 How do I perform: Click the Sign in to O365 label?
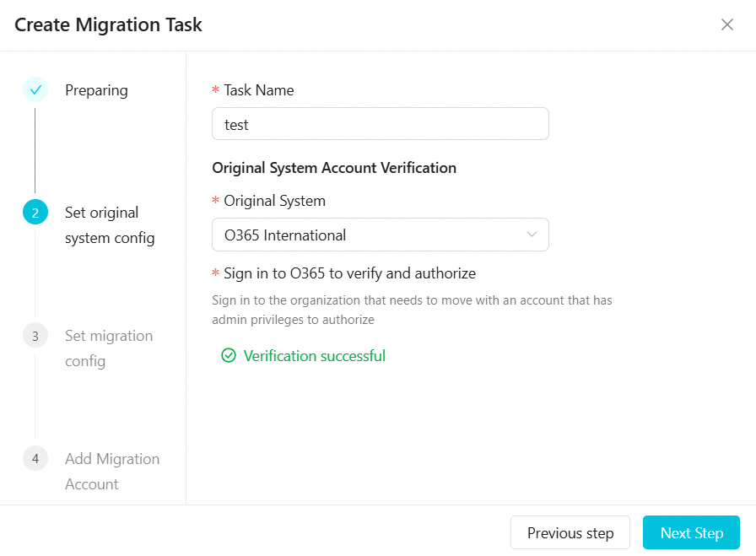click(349, 273)
